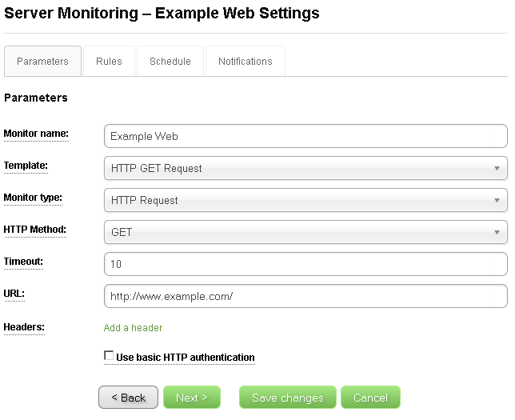
Task: Open the Monitor type dropdown
Action: 305,200
